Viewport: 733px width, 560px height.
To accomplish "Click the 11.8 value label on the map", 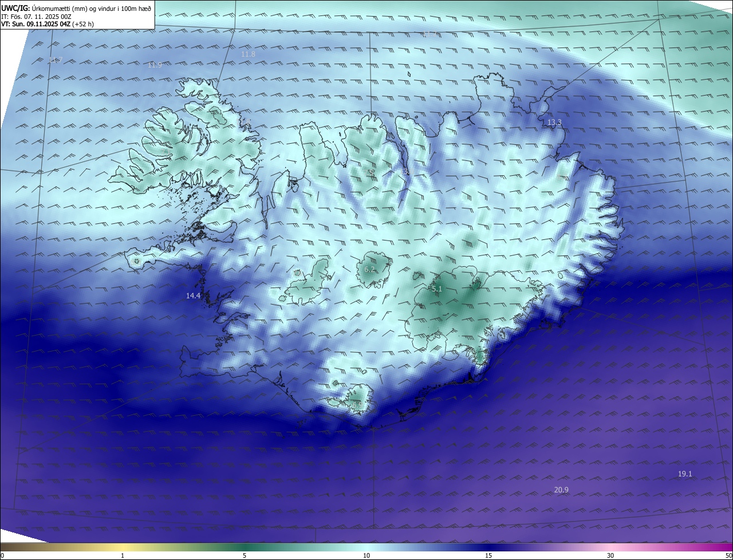I will point(248,54).
